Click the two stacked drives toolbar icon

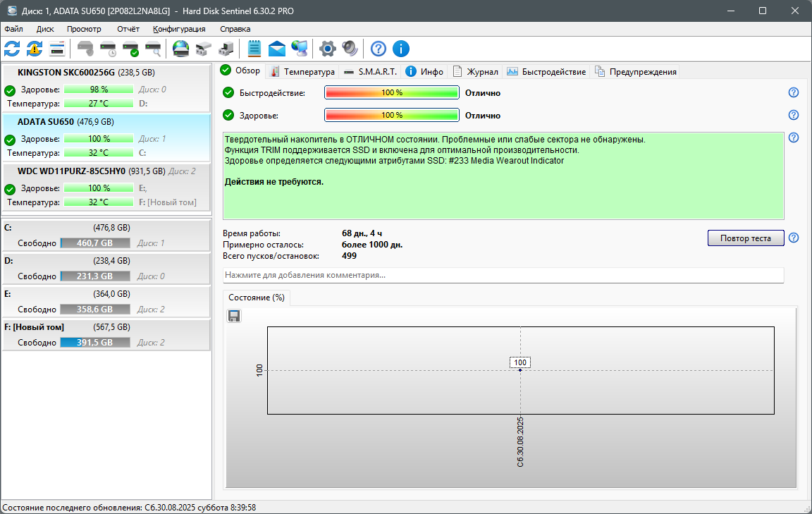click(x=204, y=49)
